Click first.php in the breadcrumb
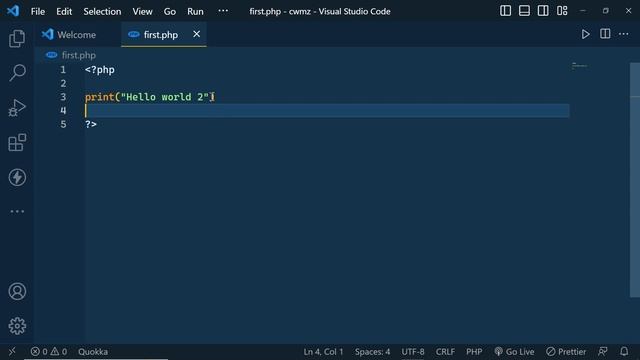The height and width of the screenshot is (360, 640). coord(79,55)
